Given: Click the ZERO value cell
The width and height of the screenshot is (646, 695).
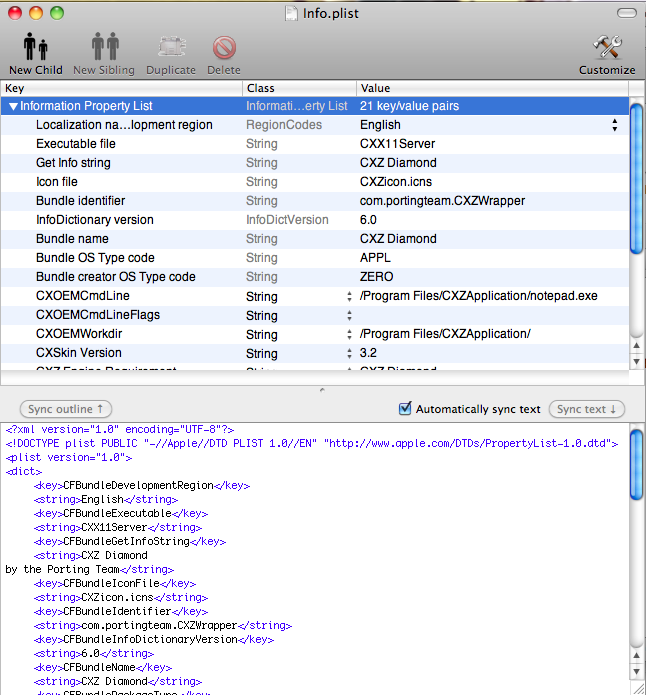Looking at the screenshot, I should pyautogui.click(x=376, y=277).
